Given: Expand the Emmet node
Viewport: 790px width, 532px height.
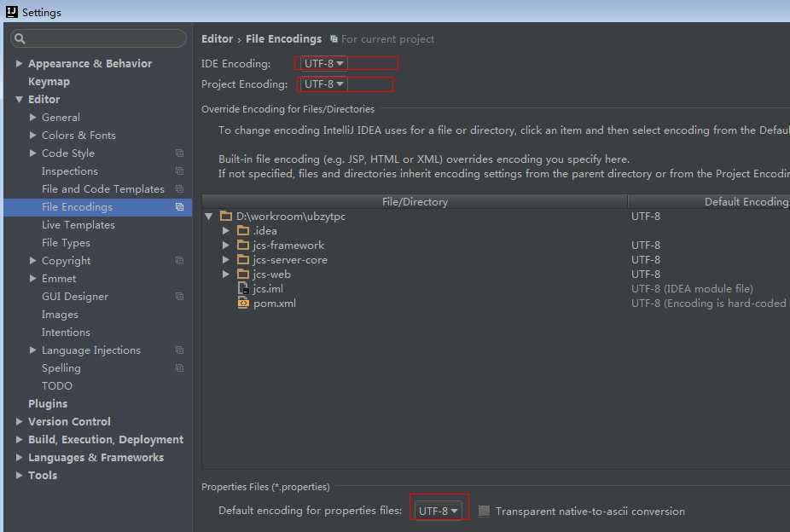Looking at the screenshot, I should click(32, 278).
